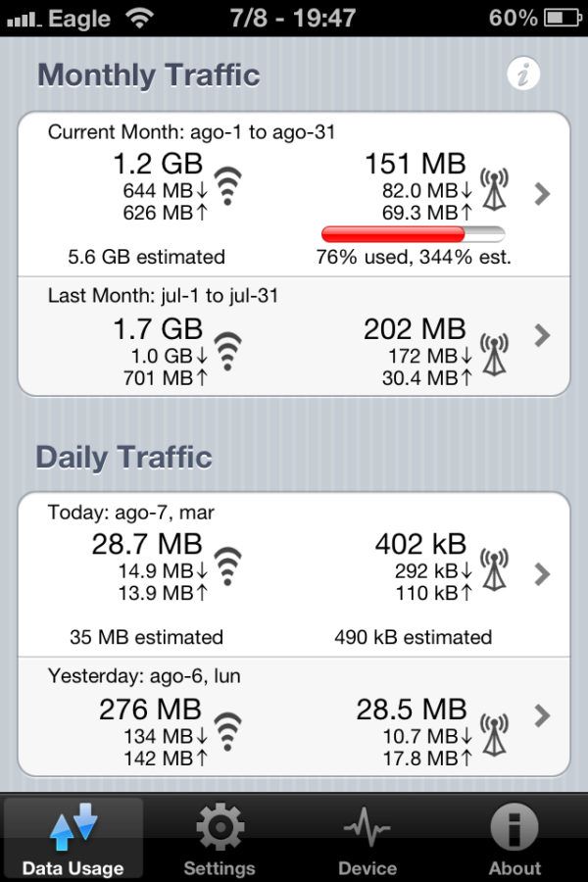Go to the About tab
588x882 pixels.
coord(514,838)
